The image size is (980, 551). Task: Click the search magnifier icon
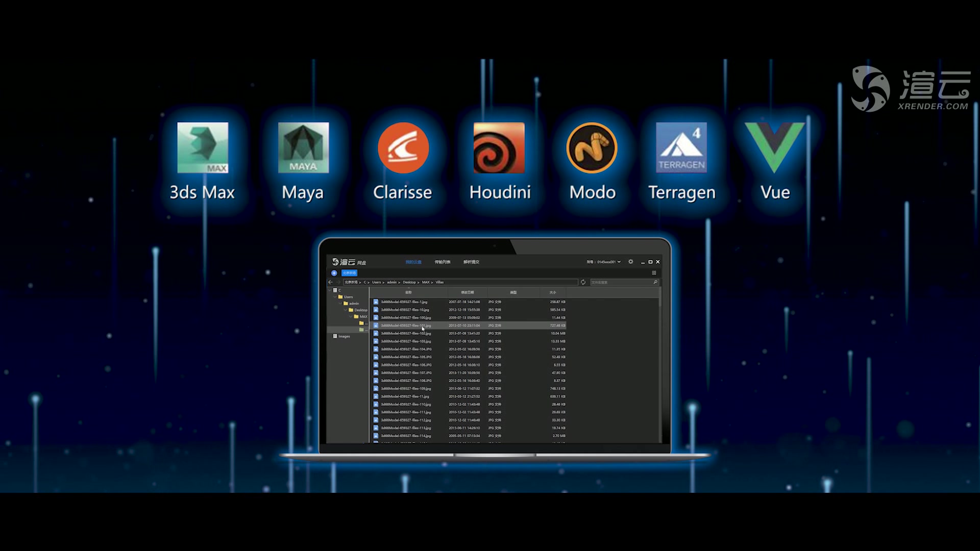click(x=655, y=282)
